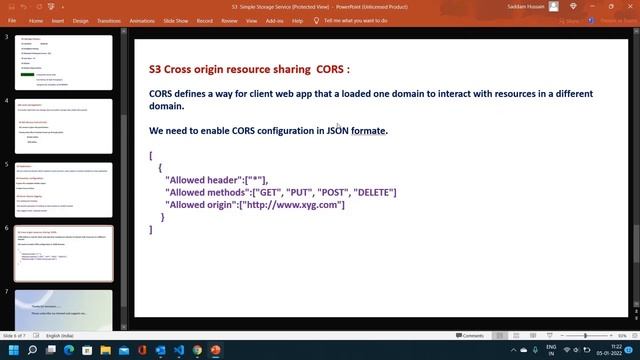This screenshot has width=640, height=360.
Task: Open the Review tab
Action: tap(229, 20)
